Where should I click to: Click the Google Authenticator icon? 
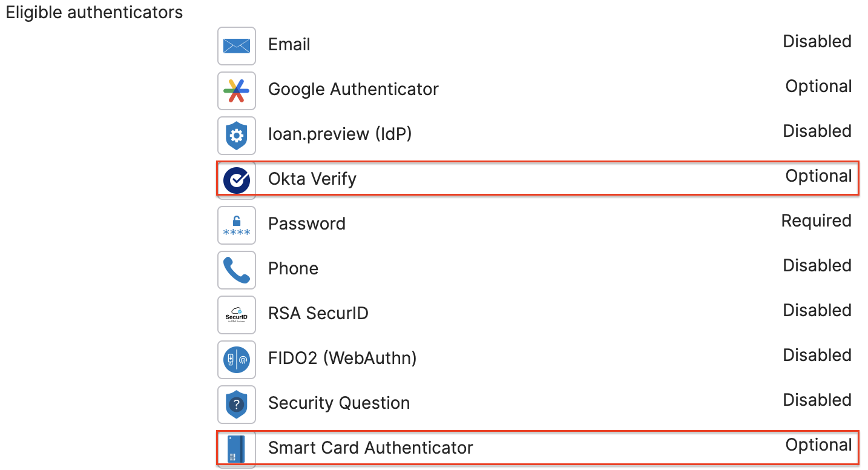[236, 90]
